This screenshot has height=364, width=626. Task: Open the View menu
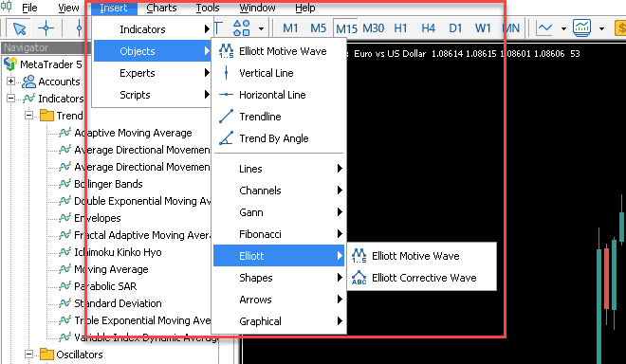pyautogui.click(x=68, y=8)
